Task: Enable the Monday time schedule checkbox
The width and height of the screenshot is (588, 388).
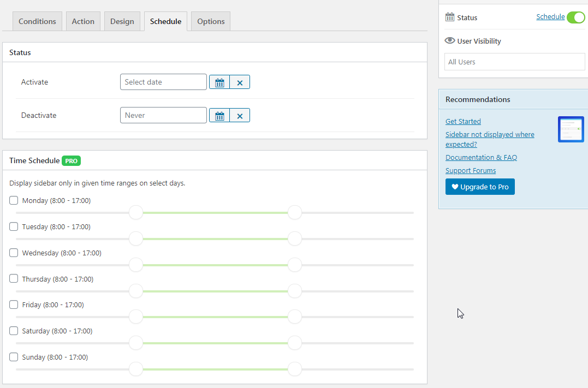Action: 14,201
